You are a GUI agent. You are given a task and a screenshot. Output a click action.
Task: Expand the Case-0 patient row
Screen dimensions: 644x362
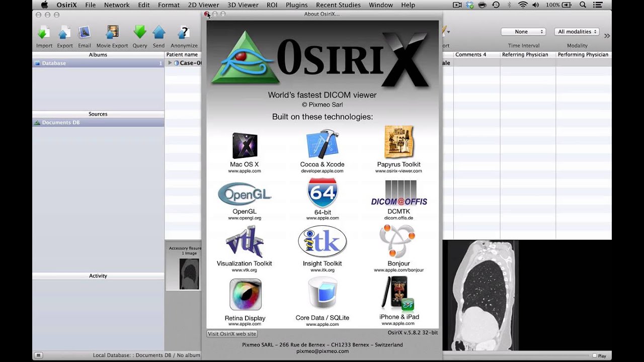[170, 63]
